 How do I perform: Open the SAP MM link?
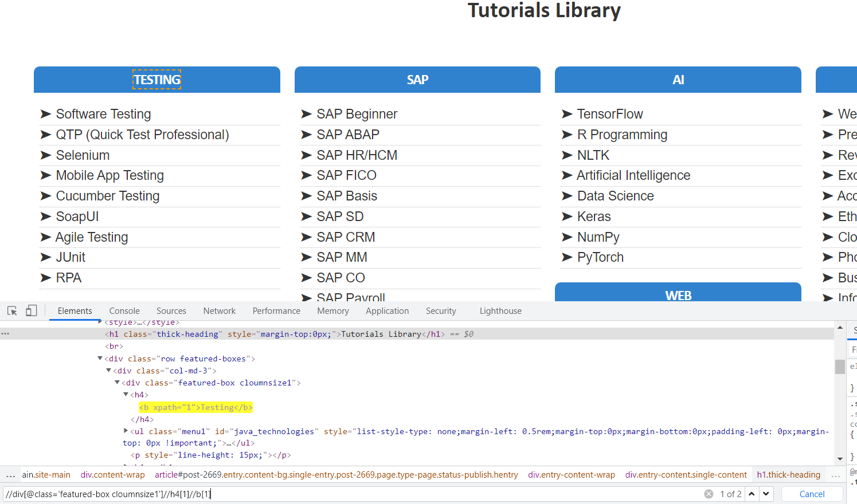tap(342, 257)
